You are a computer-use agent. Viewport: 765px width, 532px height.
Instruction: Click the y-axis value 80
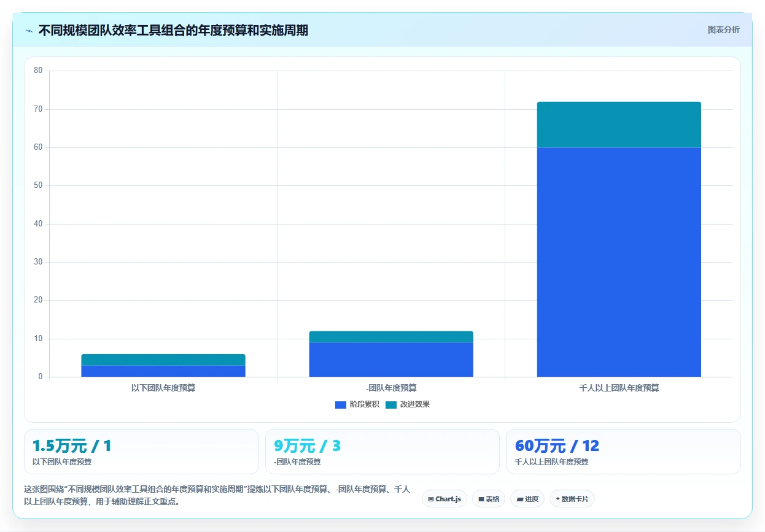(38, 71)
